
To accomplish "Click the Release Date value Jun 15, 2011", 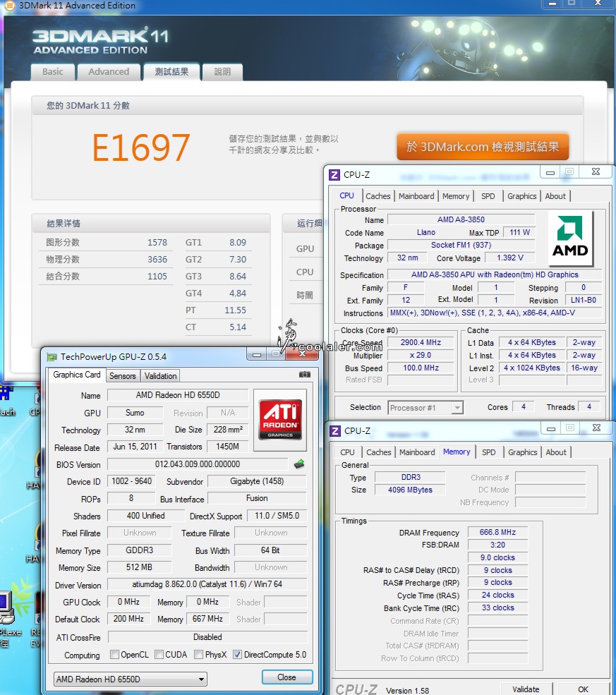I will [x=135, y=447].
